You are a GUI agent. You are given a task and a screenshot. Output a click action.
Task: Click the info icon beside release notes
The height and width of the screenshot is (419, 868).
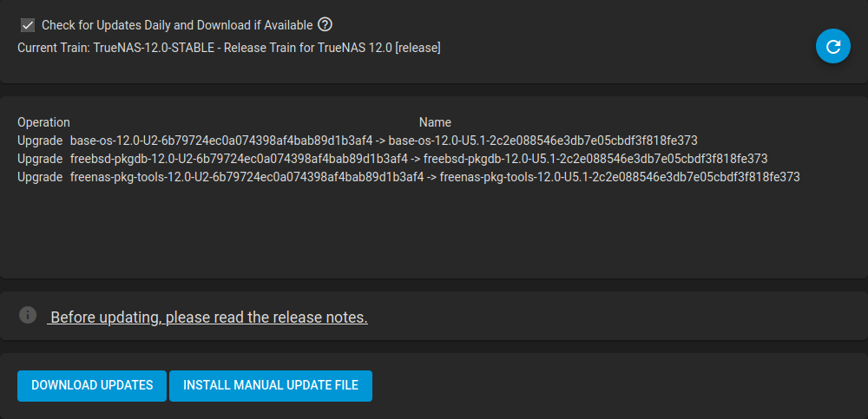pos(28,315)
